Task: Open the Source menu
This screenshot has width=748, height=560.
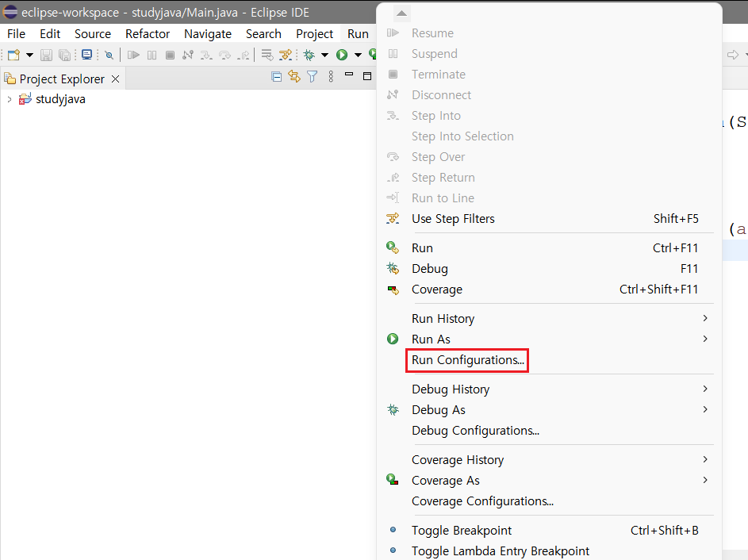Action: click(93, 34)
